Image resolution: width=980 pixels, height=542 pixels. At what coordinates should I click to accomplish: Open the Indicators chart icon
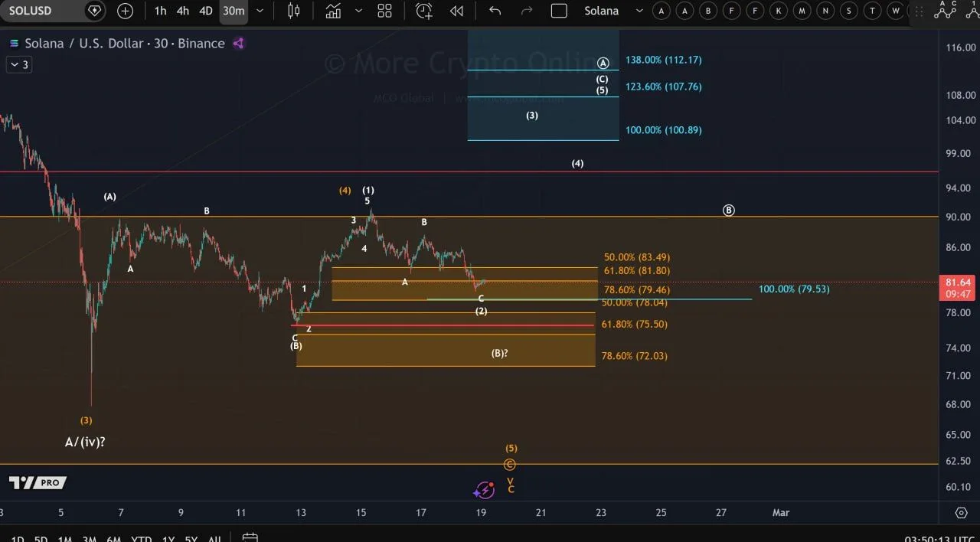(x=332, y=11)
